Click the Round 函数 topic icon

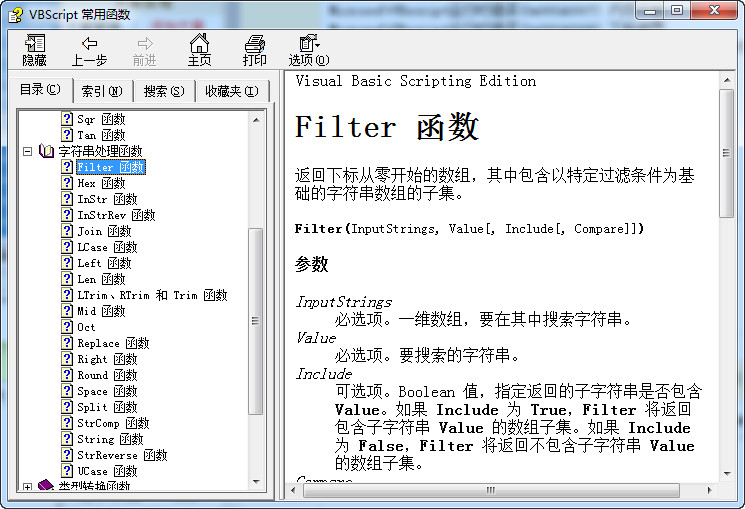(67, 375)
